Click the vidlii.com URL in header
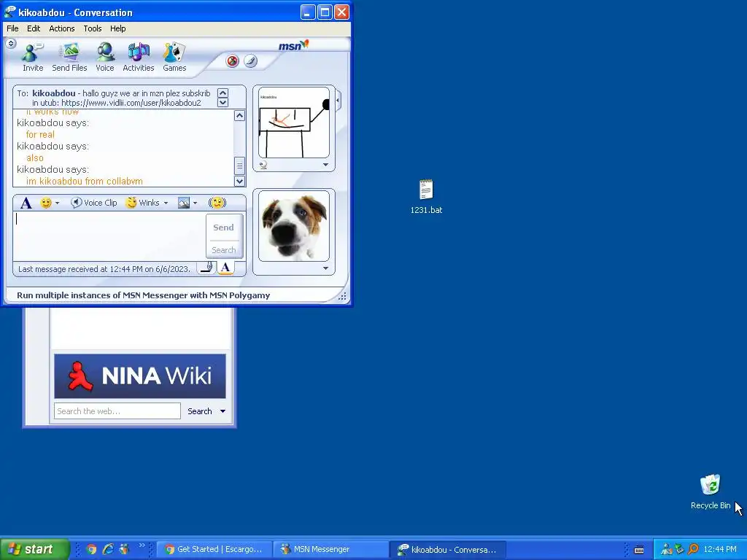Screen dimensions: 747x560 pyautogui.click(x=131, y=103)
